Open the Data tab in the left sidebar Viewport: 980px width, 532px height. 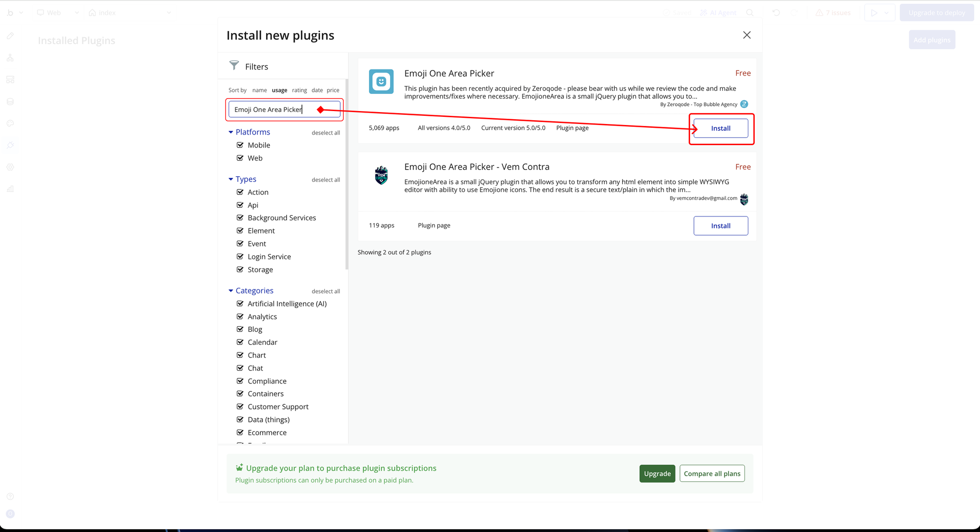[10, 102]
